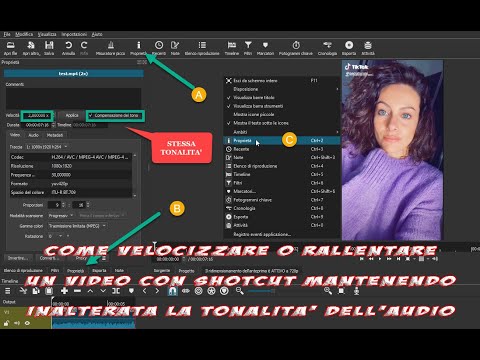Image resolution: width=480 pixels, height=360 pixels.
Task: Open Gamma colori Trasmissione limitata dropdown
Action: click(77, 226)
